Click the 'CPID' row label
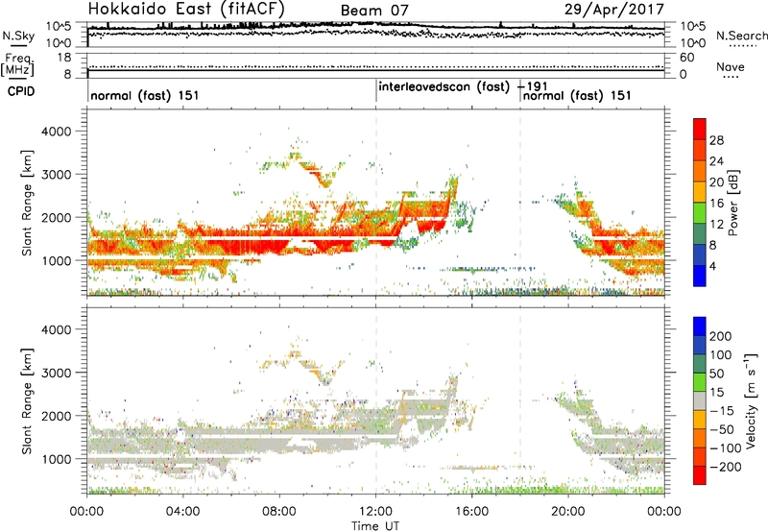 pyautogui.click(x=21, y=91)
